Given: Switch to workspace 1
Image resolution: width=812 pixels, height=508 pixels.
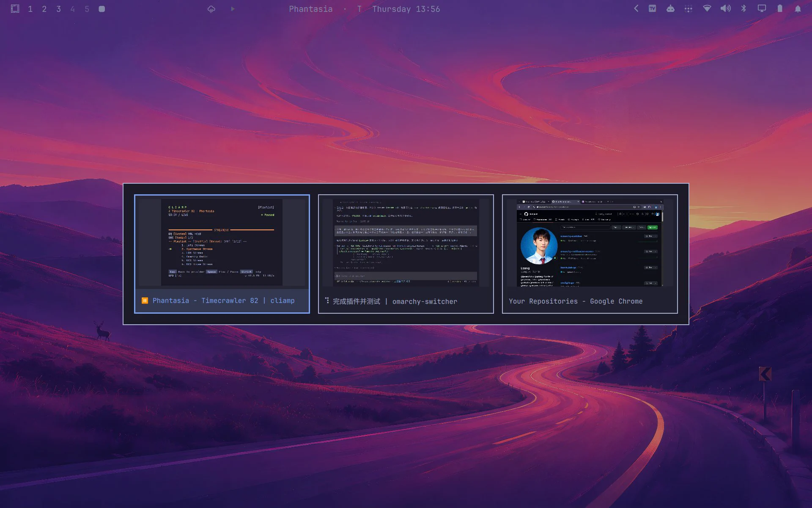Looking at the screenshot, I should (x=30, y=9).
